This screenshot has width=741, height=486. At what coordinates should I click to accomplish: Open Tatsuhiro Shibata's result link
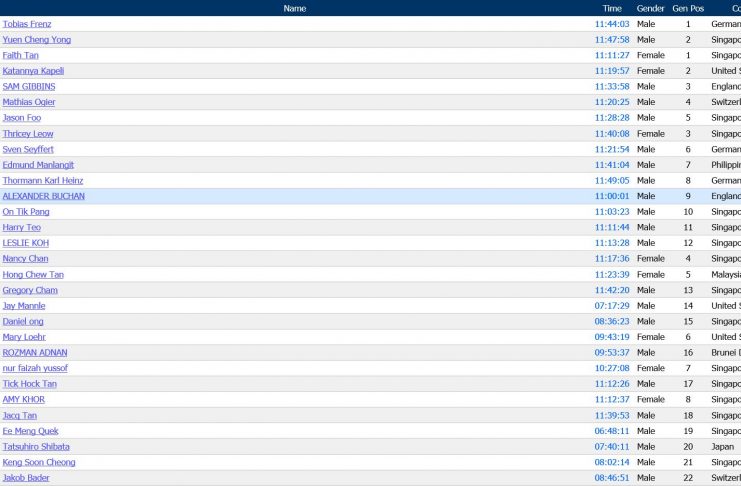tap(36, 447)
